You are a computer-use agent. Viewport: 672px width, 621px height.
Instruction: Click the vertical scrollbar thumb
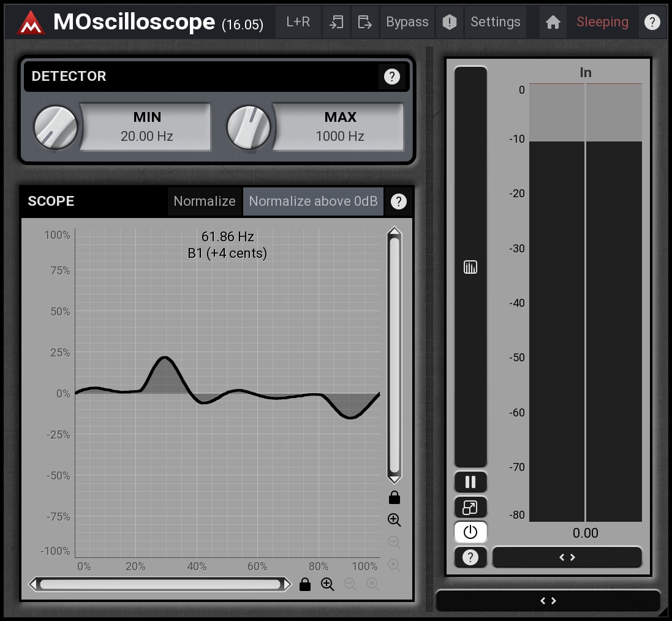[x=395, y=355]
